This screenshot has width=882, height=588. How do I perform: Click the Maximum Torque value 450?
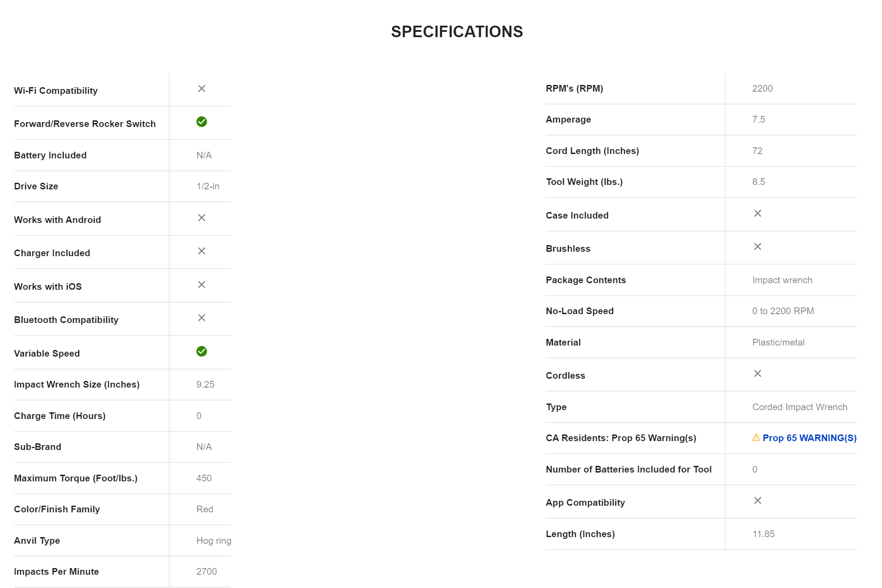(x=204, y=478)
